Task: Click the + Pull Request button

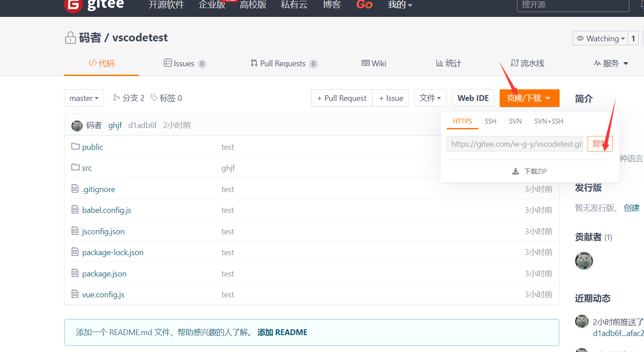Action: pos(342,98)
